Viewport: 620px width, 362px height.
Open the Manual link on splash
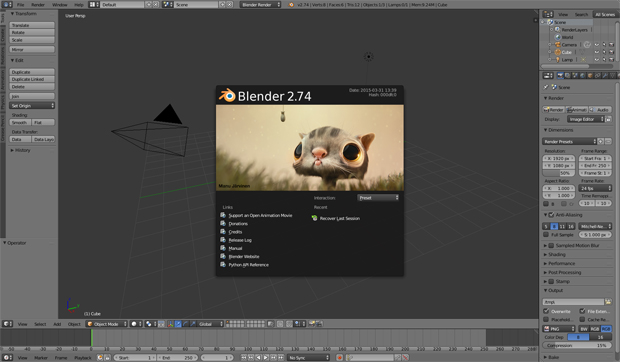[235, 249]
